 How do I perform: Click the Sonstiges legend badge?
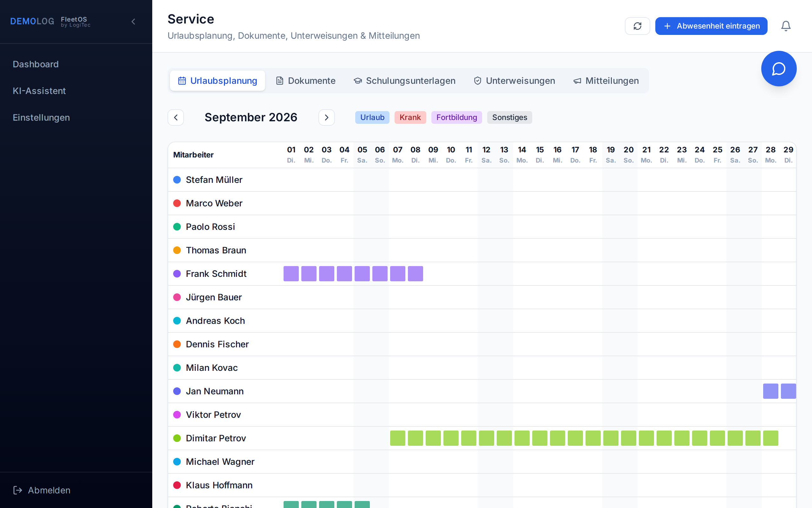509,117
